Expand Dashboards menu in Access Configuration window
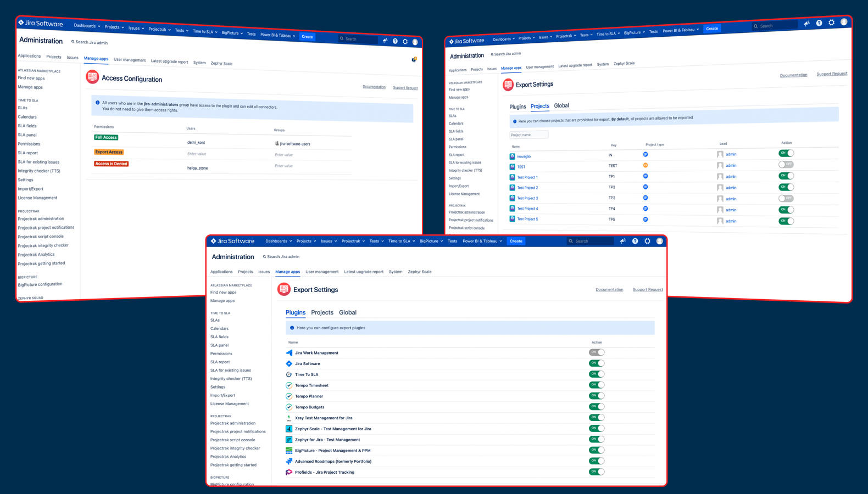This screenshot has height=494, width=868. pyautogui.click(x=87, y=26)
